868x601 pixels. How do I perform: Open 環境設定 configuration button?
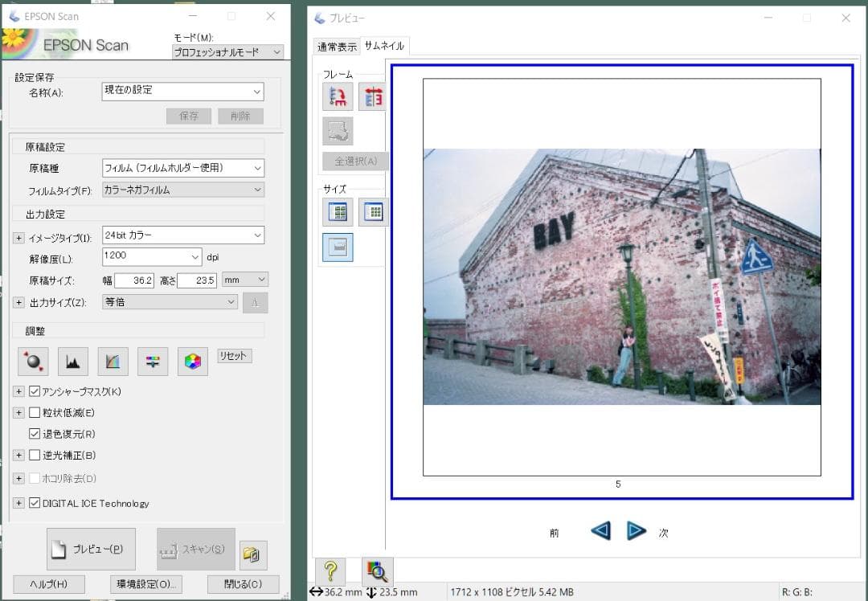[145, 584]
